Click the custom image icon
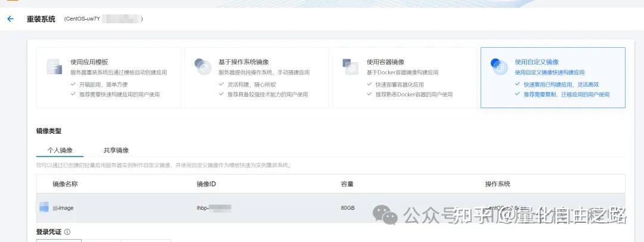The height and width of the screenshot is (242, 644). [499, 67]
